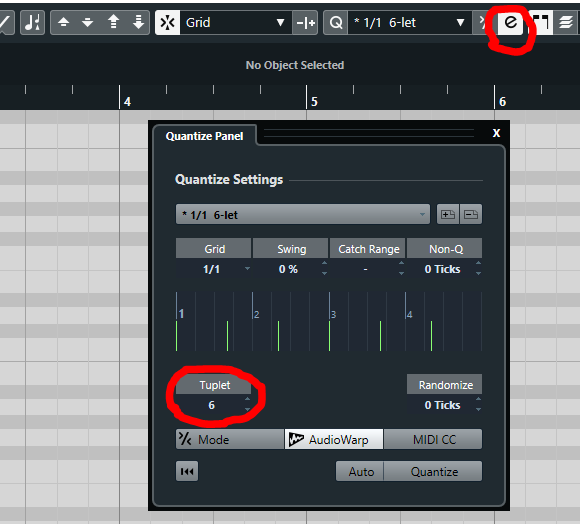Click the 'No Object Selected' info line
The width and height of the screenshot is (580, 524).
coord(295,65)
